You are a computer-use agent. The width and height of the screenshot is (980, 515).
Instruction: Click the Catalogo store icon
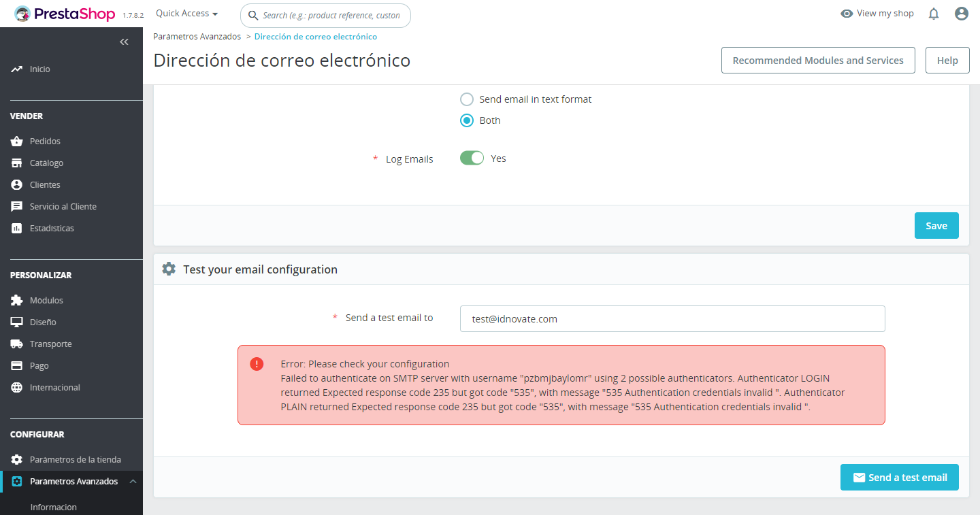pyautogui.click(x=17, y=163)
